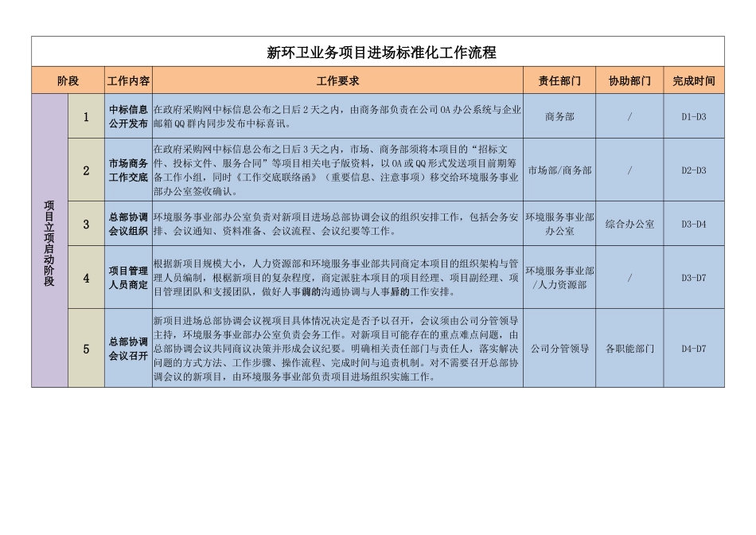
Task: Select the 市场商务工作交底 cell
Action: [x=128, y=170]
